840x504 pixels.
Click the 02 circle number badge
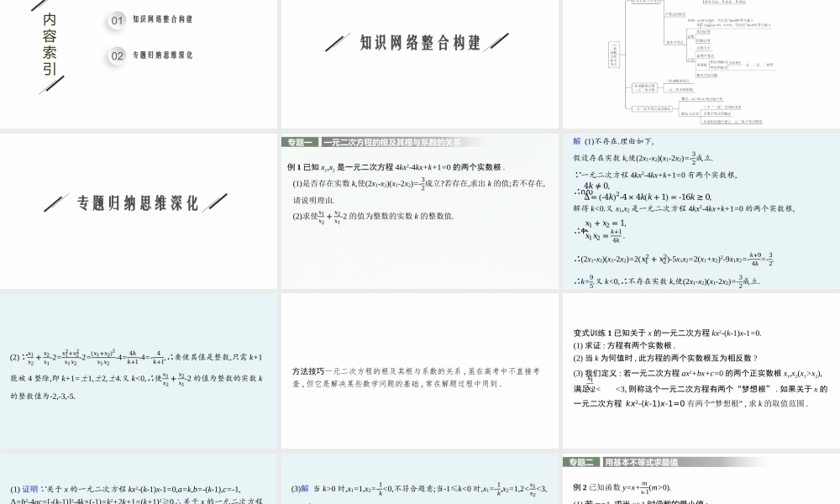pos(117,56)
